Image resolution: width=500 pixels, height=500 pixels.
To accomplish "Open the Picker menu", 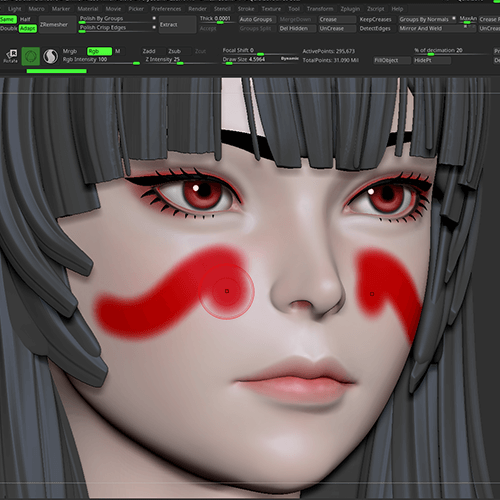I will (x=136, y=9).
